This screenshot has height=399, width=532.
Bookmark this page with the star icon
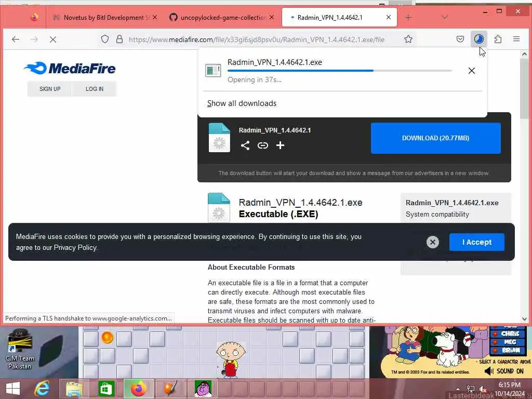tap(408, 39)
